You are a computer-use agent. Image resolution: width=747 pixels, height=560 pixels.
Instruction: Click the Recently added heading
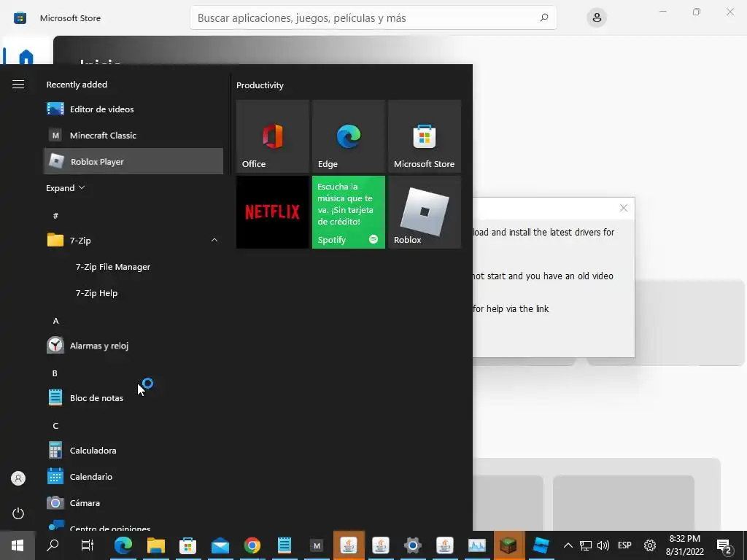[x=77, y=85]
